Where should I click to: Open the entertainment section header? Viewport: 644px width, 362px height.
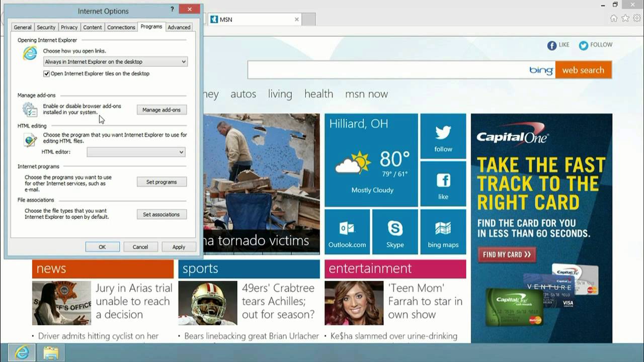pyautogui.click(x=395, y=269)
